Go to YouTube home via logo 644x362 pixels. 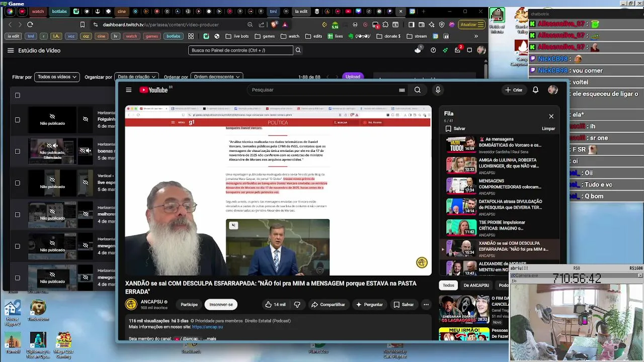point(154,90)
